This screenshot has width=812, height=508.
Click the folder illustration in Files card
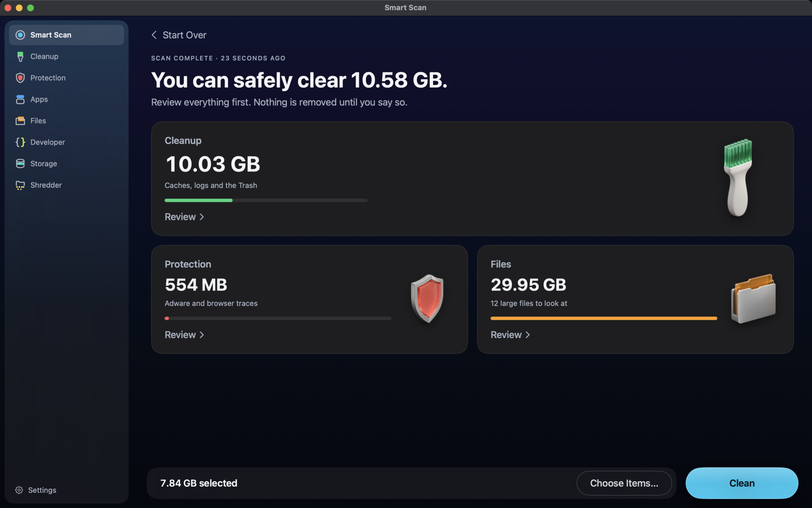[753, 299]
